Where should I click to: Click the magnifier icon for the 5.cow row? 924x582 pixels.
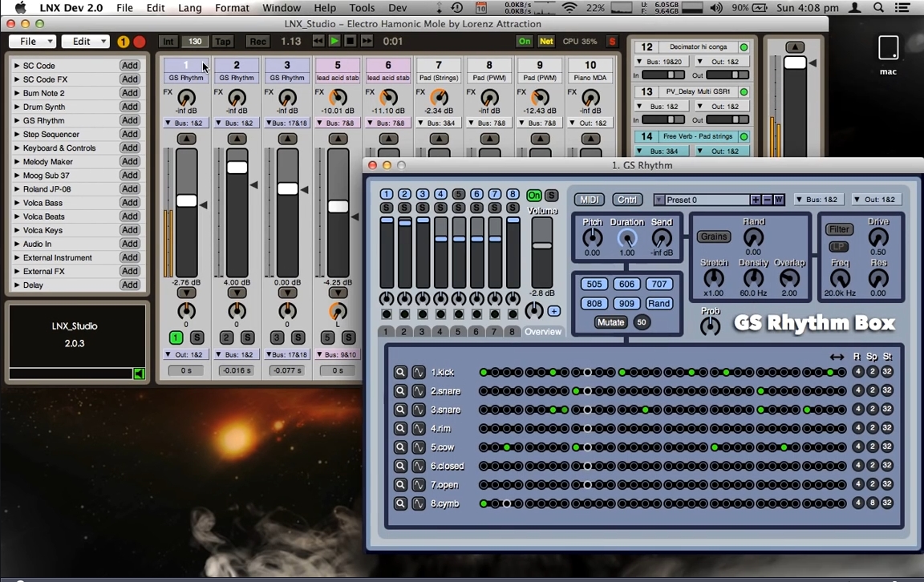(x=400, y=447)
